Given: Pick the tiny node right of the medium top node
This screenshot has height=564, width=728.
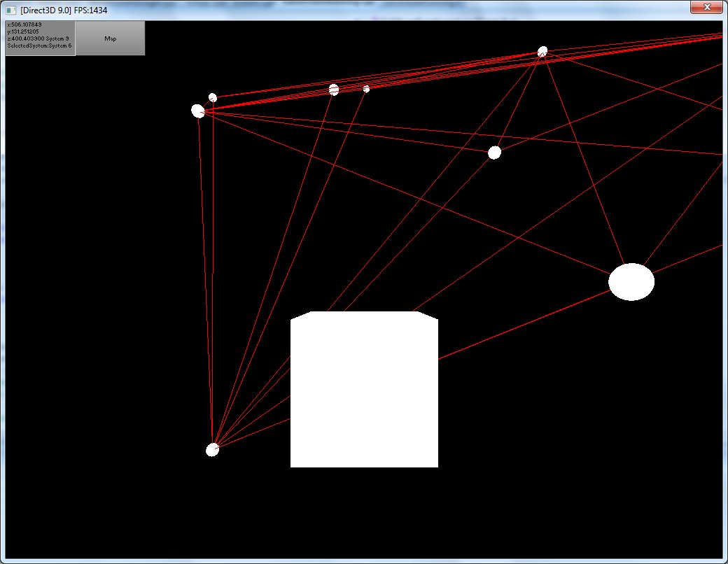Looking at the screenshot, I should point(366,89).
